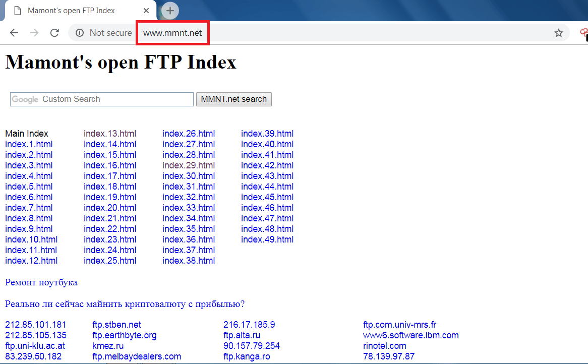Open the crypto mining Russian link
The height and width of the screenshot is (364, 588).
coord(125,304)
